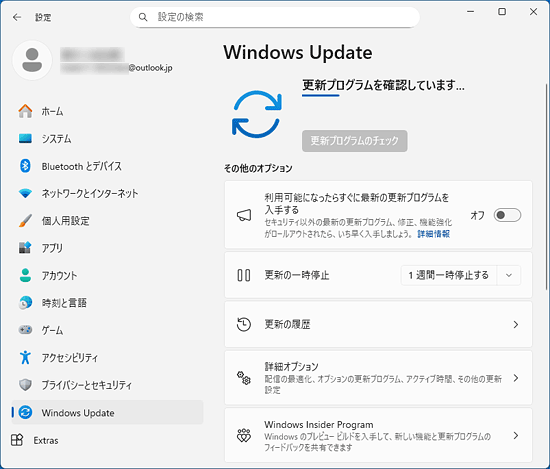Image resolution: width=550 pixels, height=469 pixels.
Task: Click the 時刻と言語 clock globe icon
Action: tap(25, 303)
